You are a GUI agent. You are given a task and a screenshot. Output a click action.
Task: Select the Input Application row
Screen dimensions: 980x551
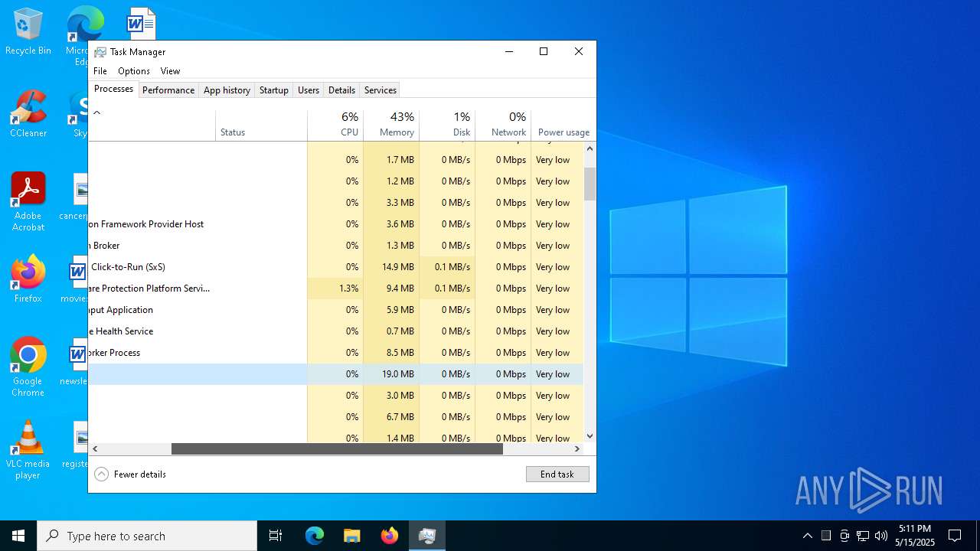click(335, 310)
